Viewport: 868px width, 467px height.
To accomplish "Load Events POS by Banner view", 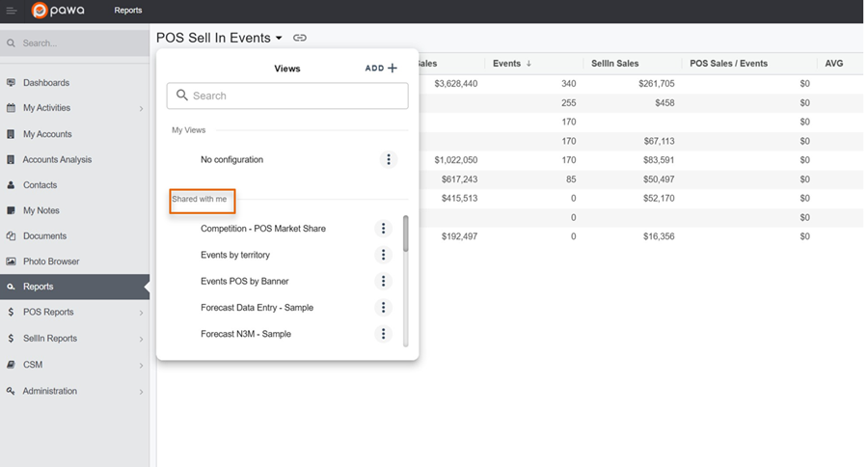I will (245, 281).
